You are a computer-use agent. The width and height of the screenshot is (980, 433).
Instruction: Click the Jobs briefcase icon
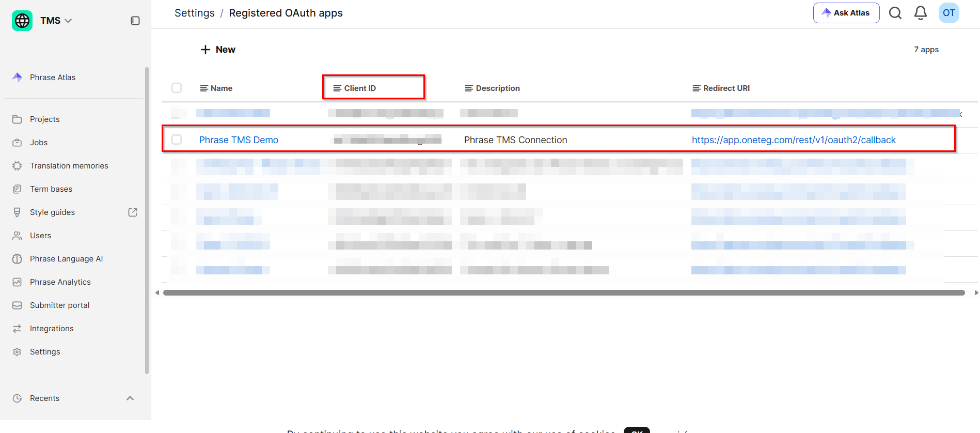click(17, 143)
